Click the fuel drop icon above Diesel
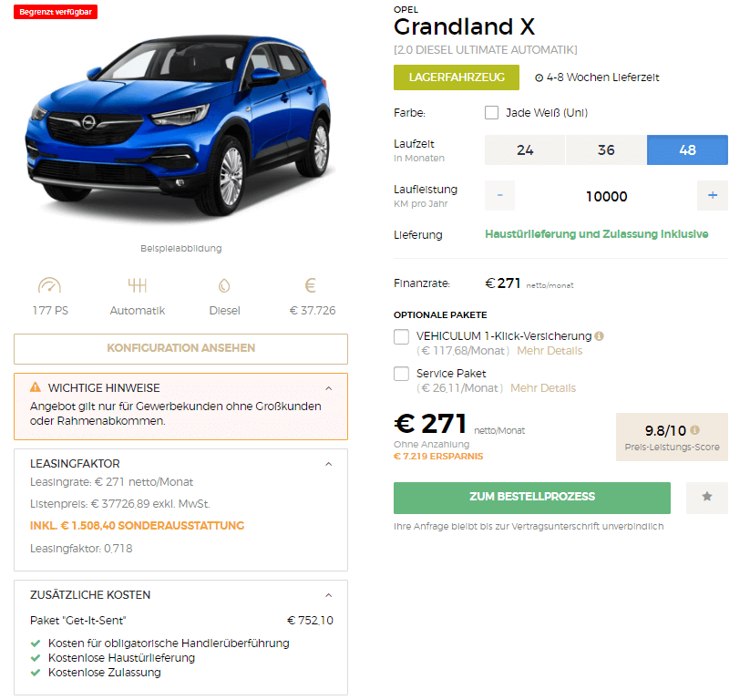Screen dimensions: 750x700 (x=224, y=285)
